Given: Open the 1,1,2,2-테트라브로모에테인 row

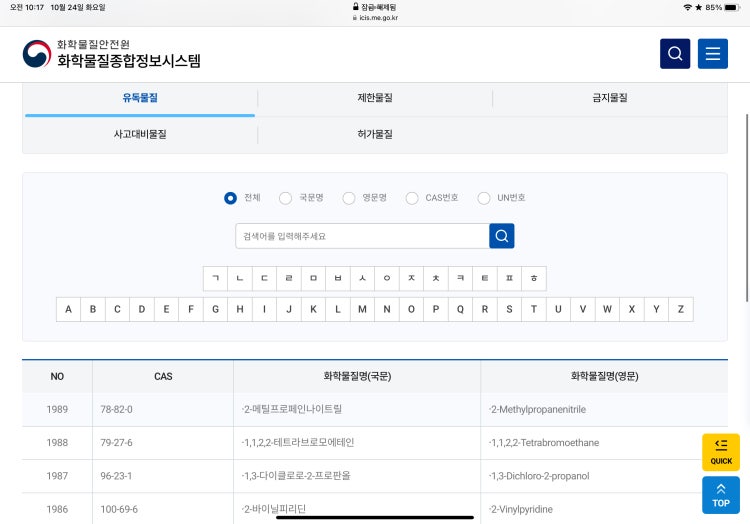Looking at the screenshot, I should pos(299,443).
